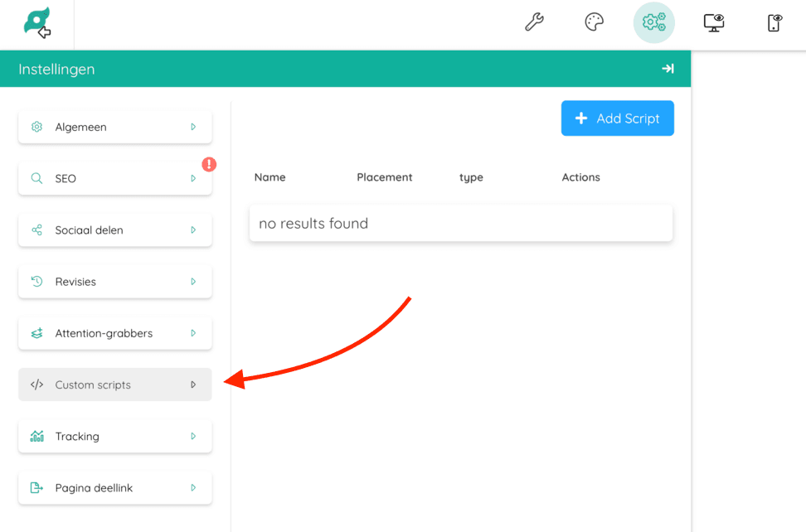This screenshot has height=532, width=806.
Task: Click the Tracking chart icon
Action: tap(36, 436)
